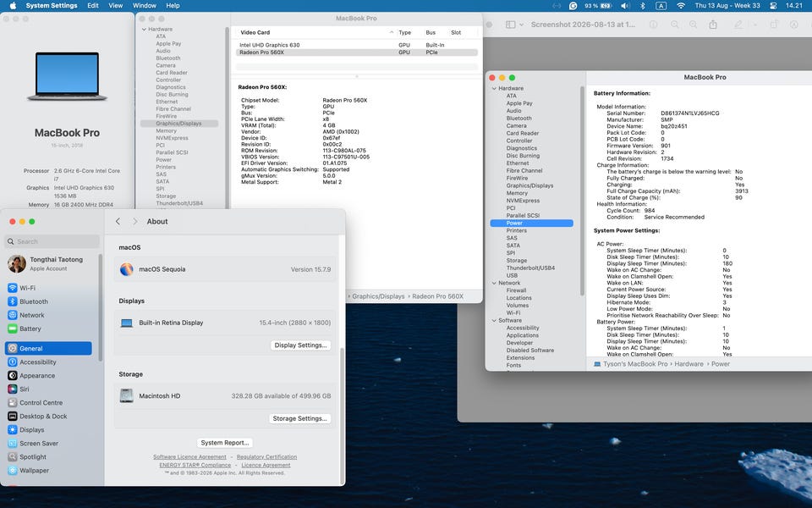
Task: Open the Bluetooth menu bar status icon
Action: (x=643, y=6)
